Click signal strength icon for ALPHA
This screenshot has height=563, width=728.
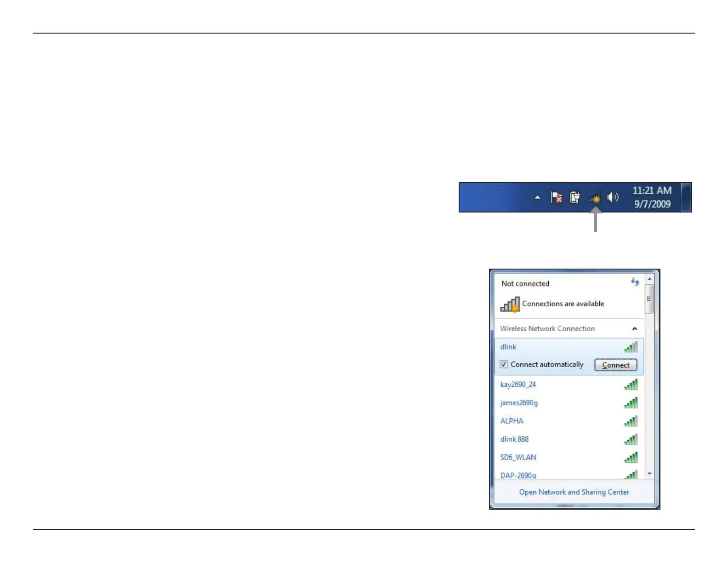pos(631,421)
